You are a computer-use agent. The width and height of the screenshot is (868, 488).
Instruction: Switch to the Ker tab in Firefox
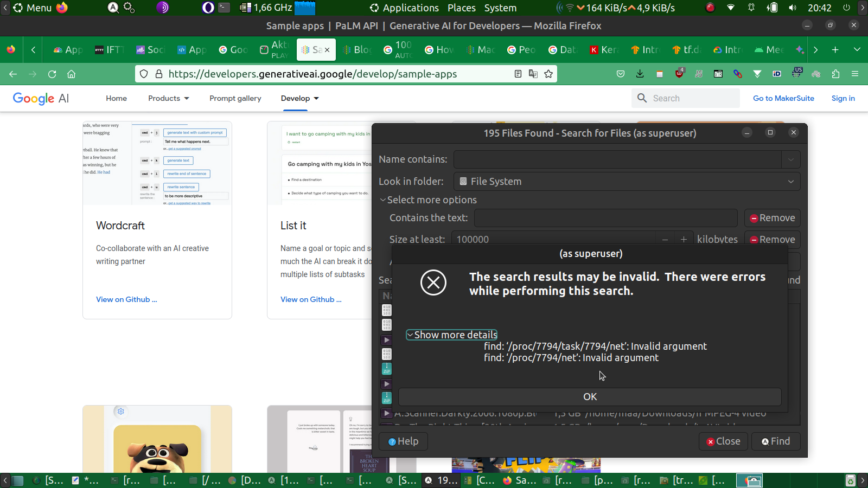tap(604, 50)
